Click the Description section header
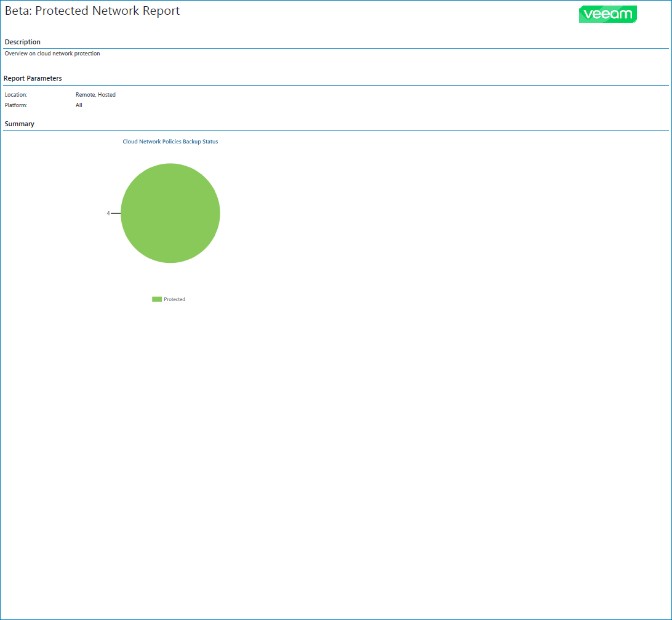The height and width of the screenshot is (620, 672). click(23, 42)
